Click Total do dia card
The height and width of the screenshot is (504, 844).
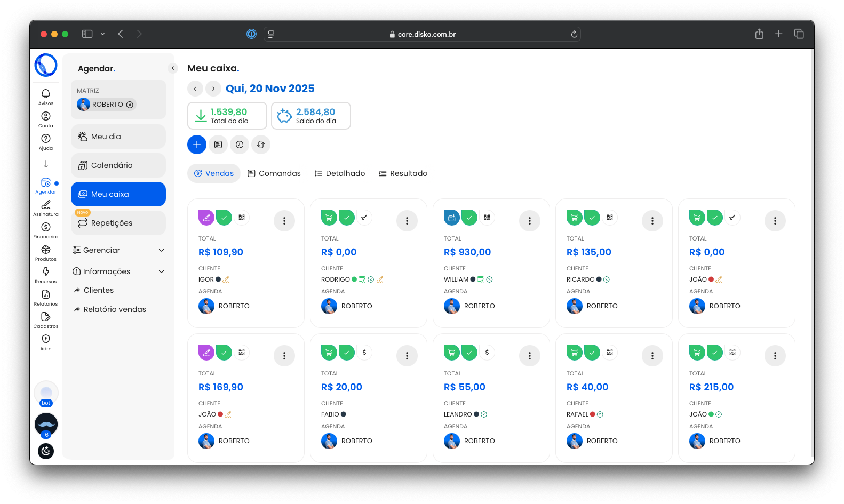[227, 116]
